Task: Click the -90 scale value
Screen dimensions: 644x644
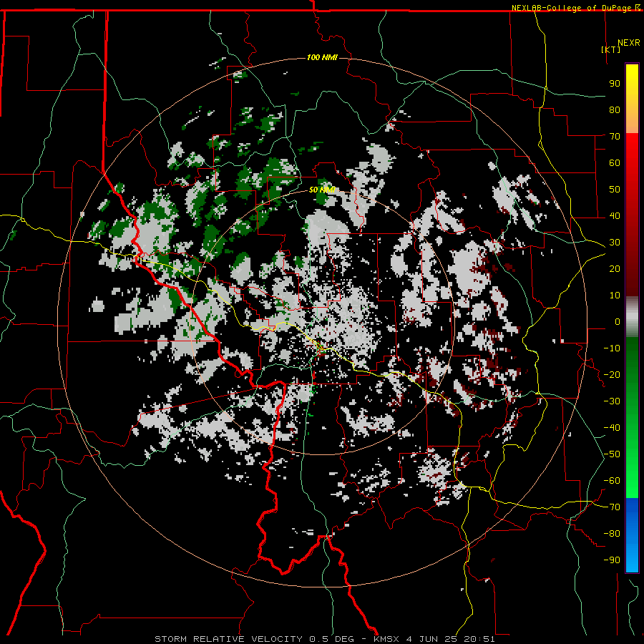Action: point(612,560)
